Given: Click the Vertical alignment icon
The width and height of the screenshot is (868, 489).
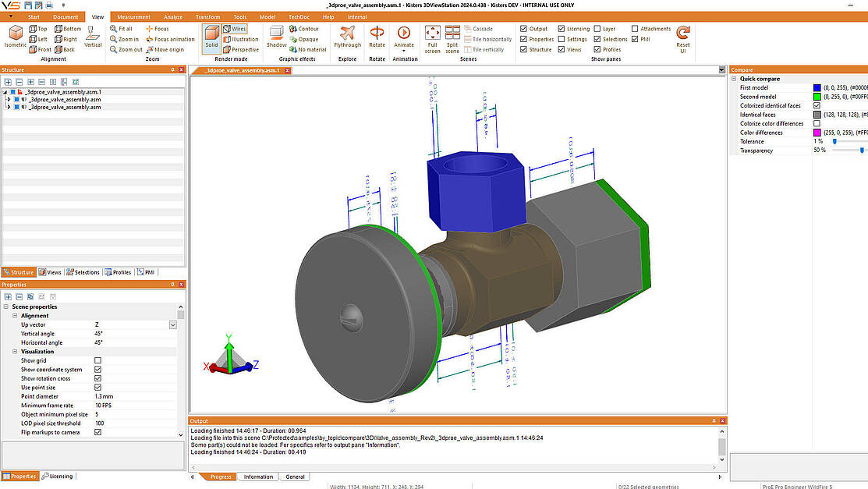Looking at the screenshot, I should [93, 37].
